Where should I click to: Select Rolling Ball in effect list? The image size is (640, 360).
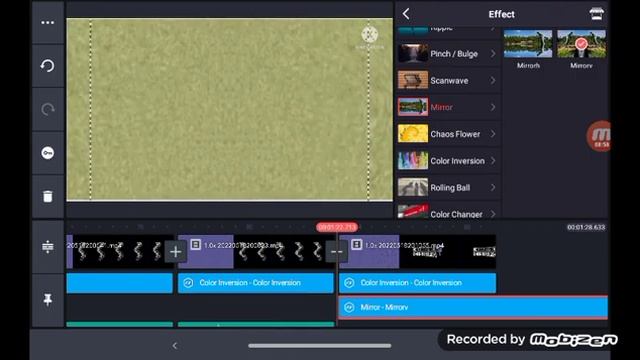(x=448, y=187)
